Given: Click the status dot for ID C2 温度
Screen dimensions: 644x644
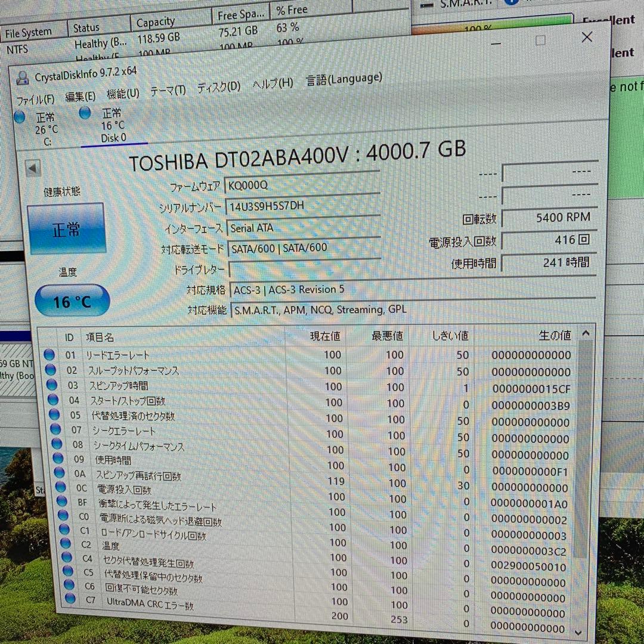Looking at the screenshot, I should 66,543.
